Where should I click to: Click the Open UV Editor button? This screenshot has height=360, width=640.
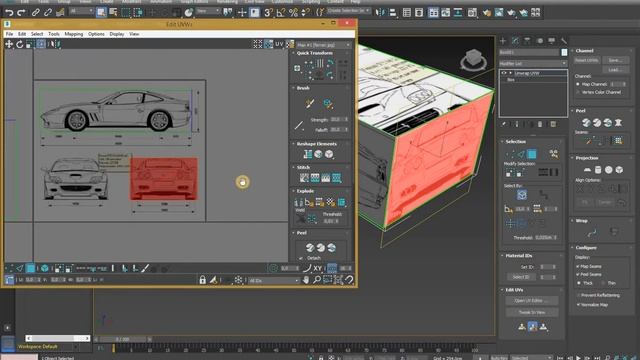(x=531, y=300)
